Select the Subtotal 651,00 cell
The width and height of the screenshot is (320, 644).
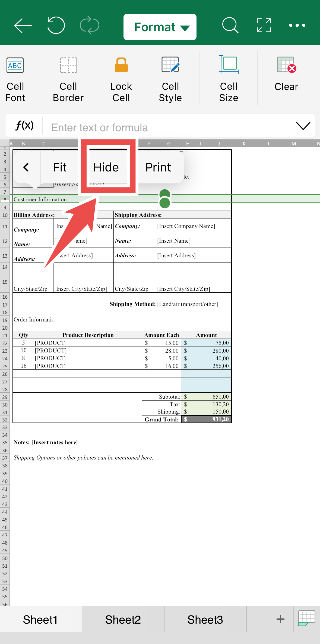206,396
